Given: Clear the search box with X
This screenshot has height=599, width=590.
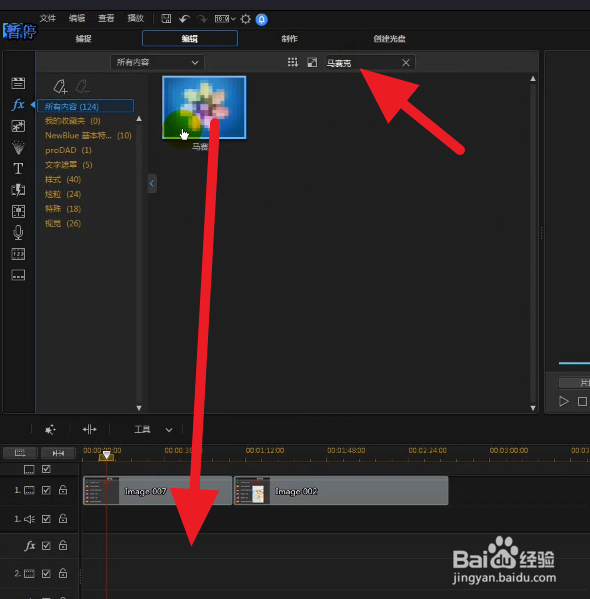Looking at the screenshot, I should pos(406,63).
